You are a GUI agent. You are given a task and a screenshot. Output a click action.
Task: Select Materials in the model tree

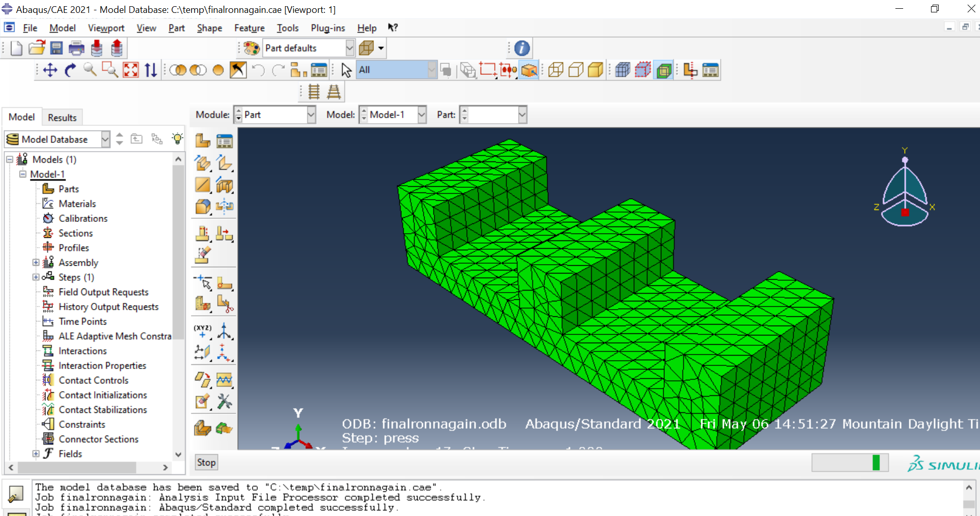point(77,204)
